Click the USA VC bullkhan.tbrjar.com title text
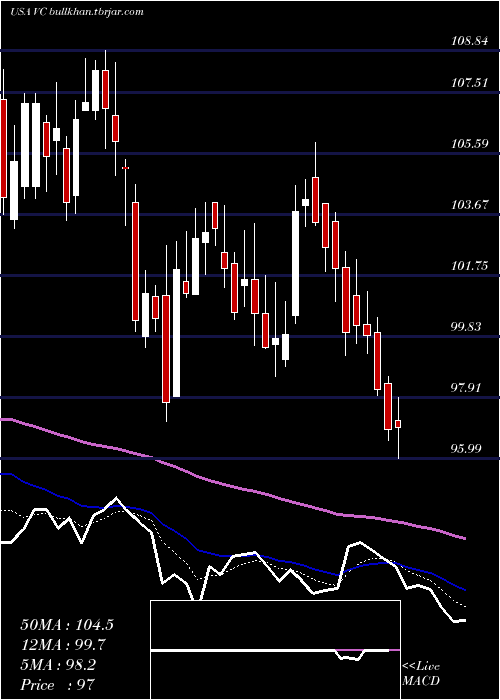This screenshot has height=700, width=500. tap(77, 12)
